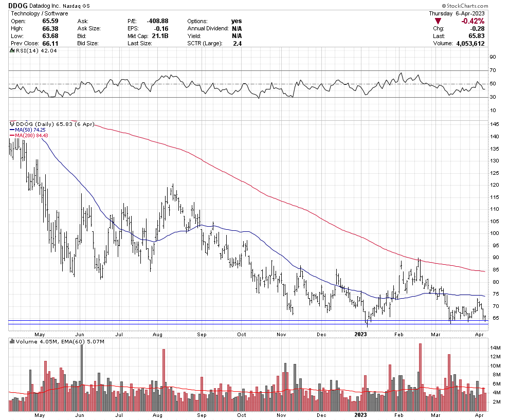Click the red down-arrow change indicator

(x=438, y=21)
